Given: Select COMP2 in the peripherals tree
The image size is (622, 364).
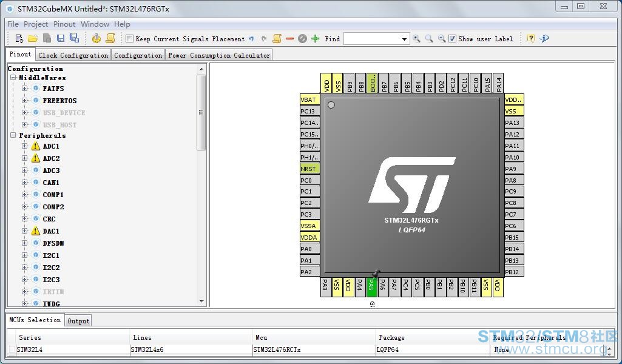Looking at the screenshot, I should 53,207.
